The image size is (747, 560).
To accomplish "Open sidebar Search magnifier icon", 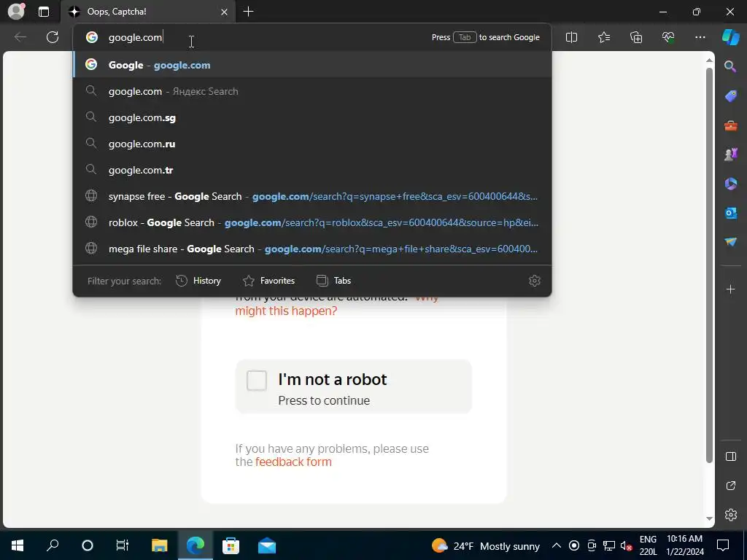I will (x=730, y=66).
